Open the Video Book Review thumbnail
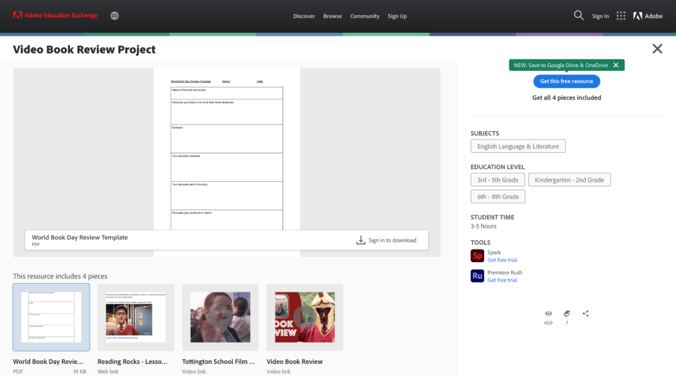The width and height of the screenshot is (676, 376). 305,317
